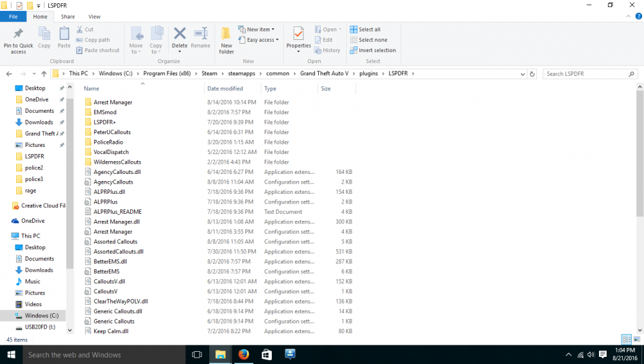Open recent locations dropdown arrow
644x364 pixels.
click(34, 74)
